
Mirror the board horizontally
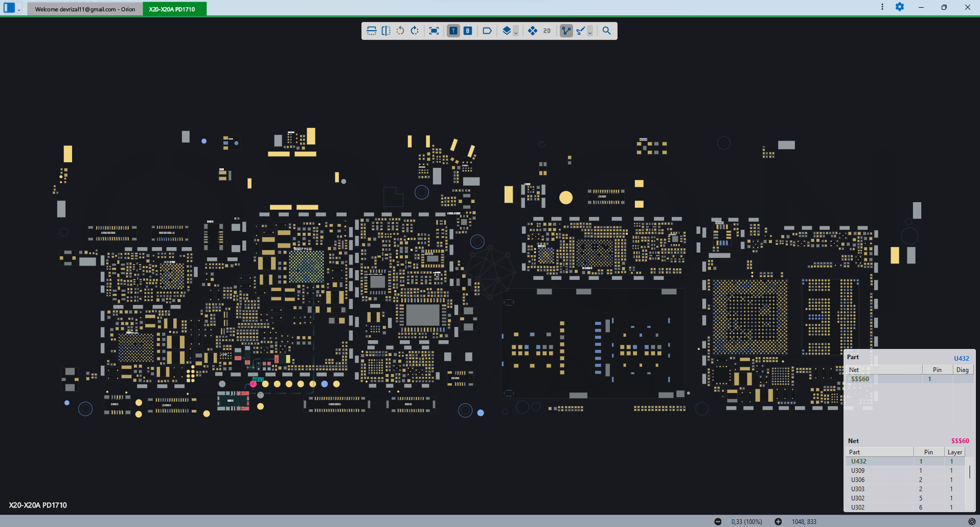[386, 31]
